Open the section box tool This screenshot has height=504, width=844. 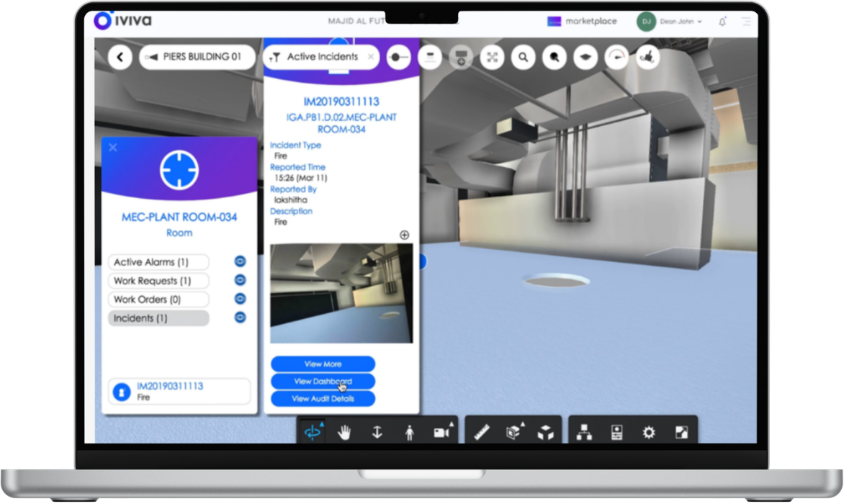pos(514,433)
